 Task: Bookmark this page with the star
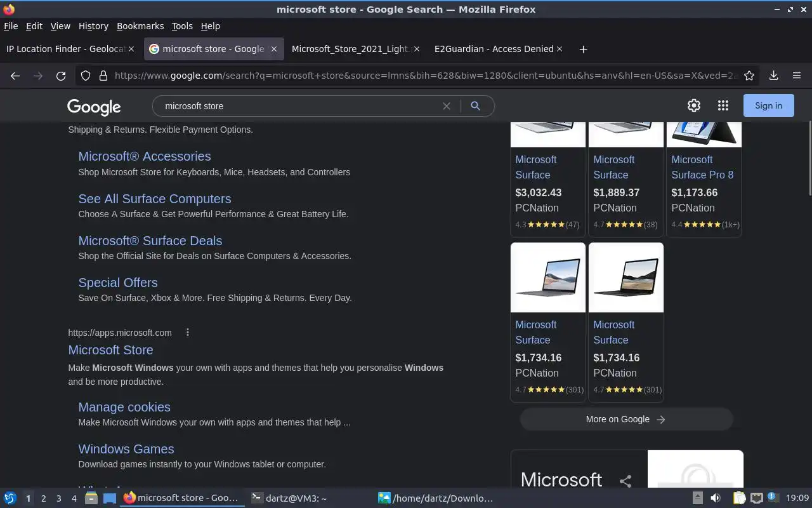(x=749, y=76)
